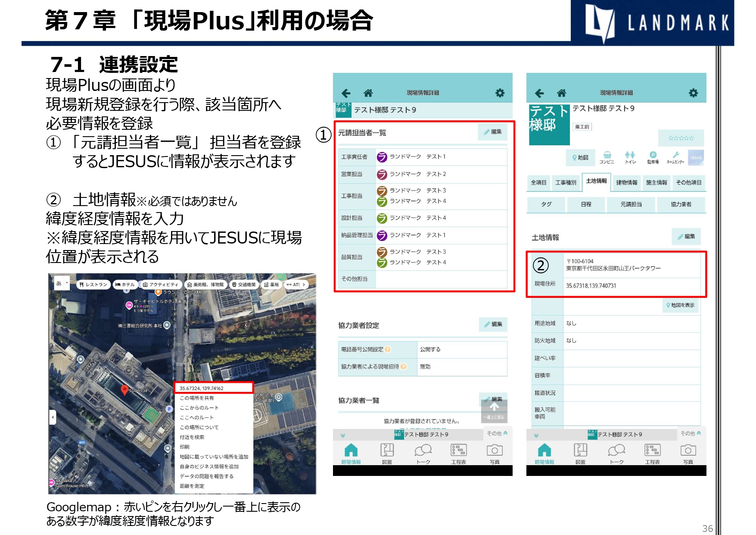Tap the 写真 camera icon in the left phone footer
Screen dimensions: 756x535
pos(495,454)
